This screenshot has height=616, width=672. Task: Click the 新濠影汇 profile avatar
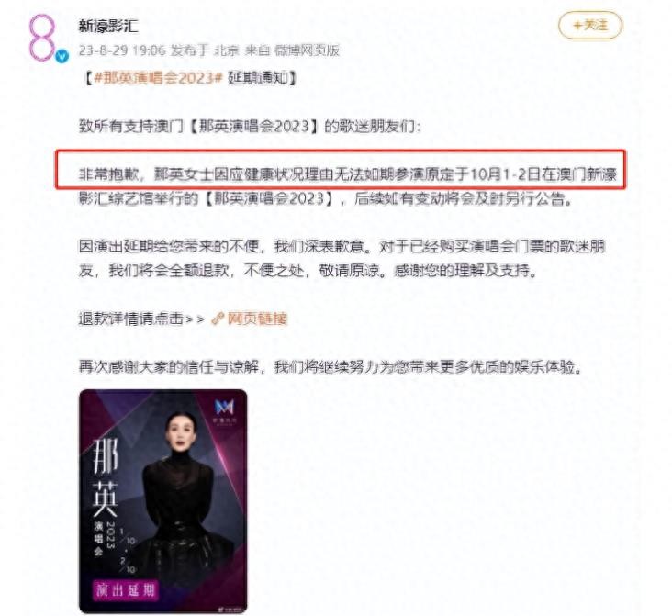(42, 38)
